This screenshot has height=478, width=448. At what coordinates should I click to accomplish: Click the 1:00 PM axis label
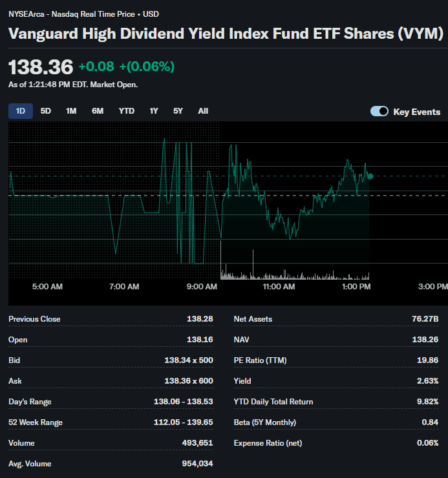[x=356, y=287]
